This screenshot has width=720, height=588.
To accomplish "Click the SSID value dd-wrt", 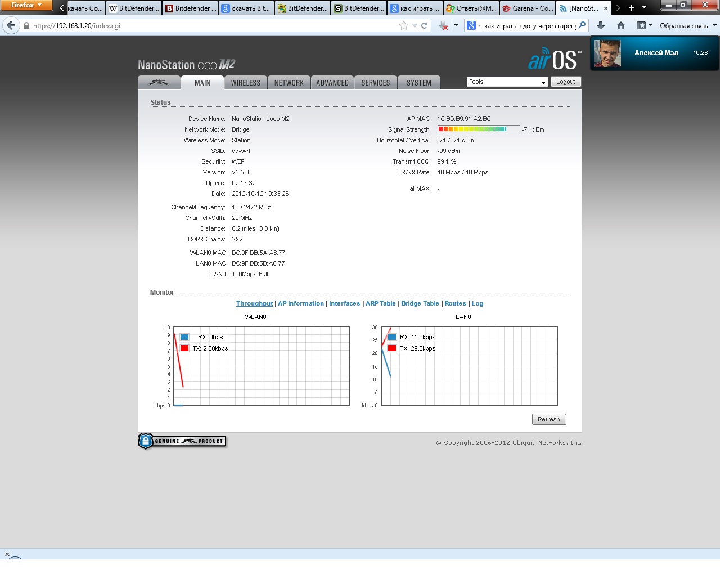I will pyautogui.click(x=241, y=151).
